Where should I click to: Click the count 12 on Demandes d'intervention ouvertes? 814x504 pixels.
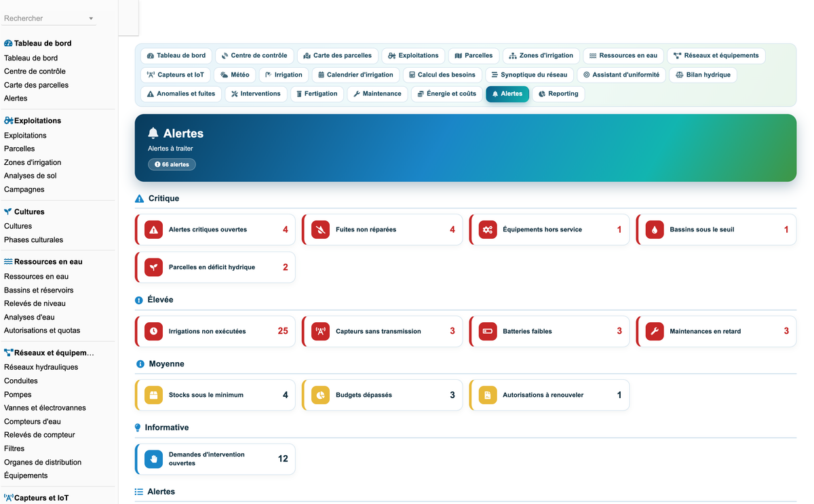283,459
